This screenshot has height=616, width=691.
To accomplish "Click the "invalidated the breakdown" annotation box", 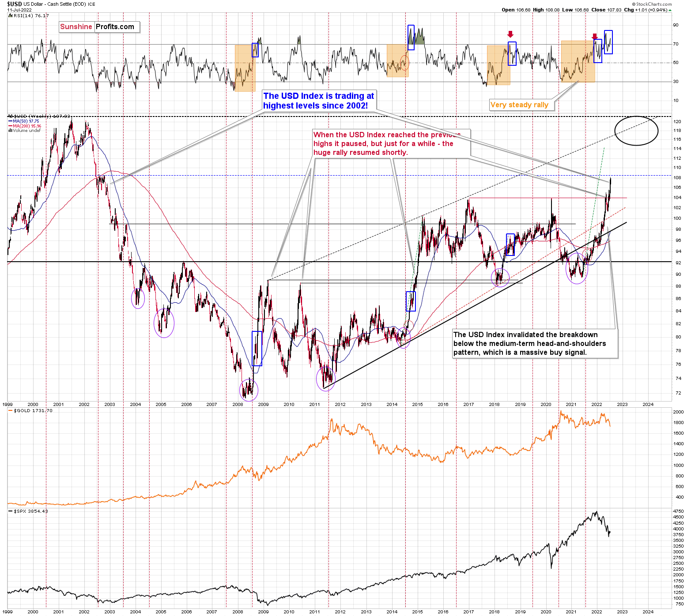I will (535, 343).
